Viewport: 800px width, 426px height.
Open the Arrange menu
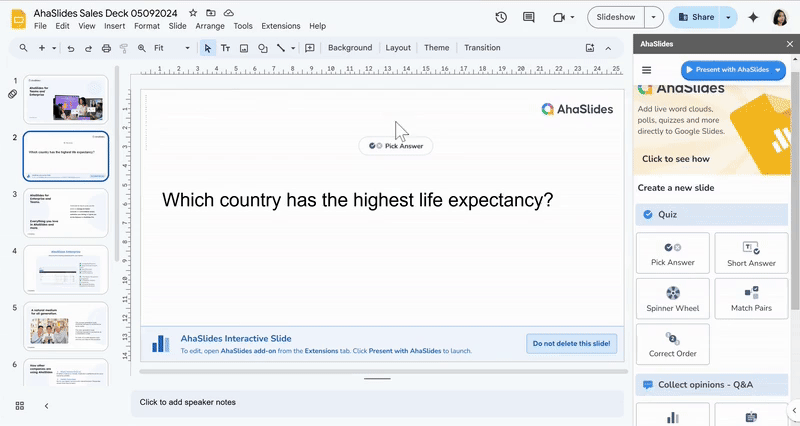210,26
